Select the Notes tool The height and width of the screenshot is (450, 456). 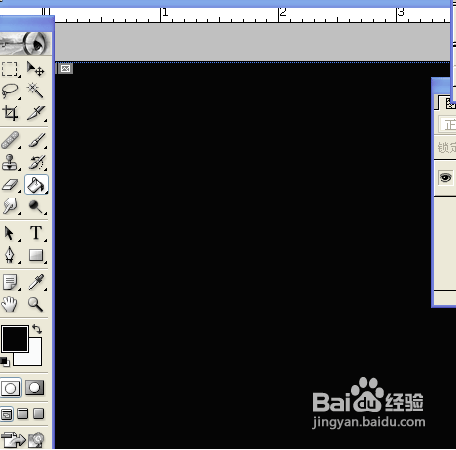click(10, 282)
